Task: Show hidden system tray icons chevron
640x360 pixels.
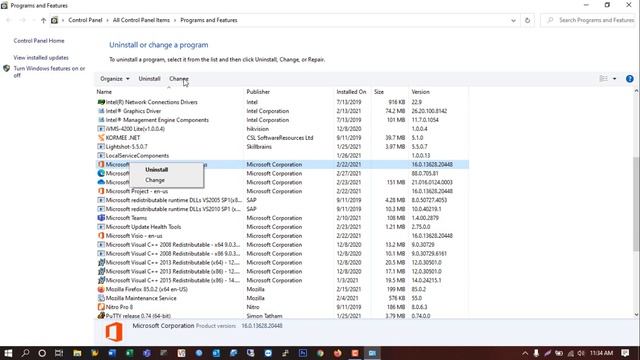Action: pyautogui.click(x=525, y=353)
